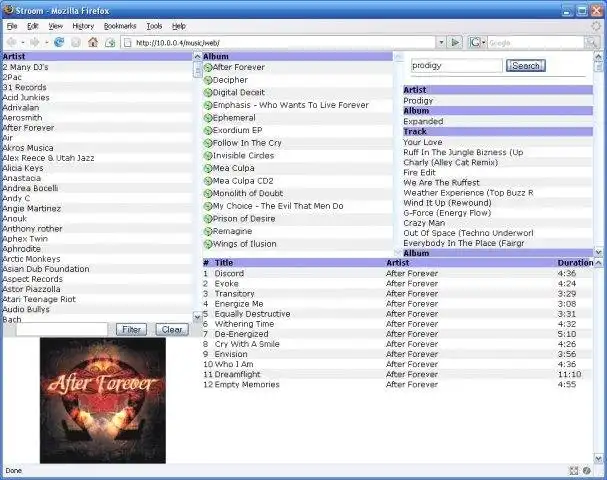
Task: Select track Dreamflight in the track list
Action: (237, 374)
